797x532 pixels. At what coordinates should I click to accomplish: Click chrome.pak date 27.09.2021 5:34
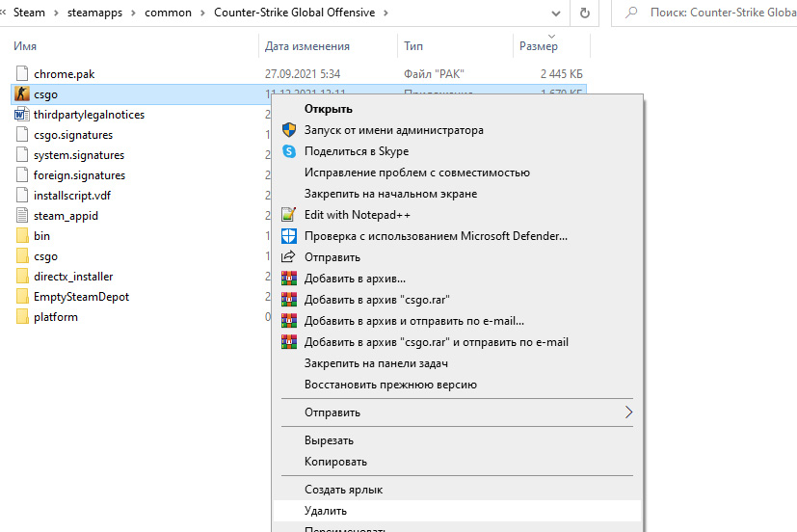[303, 73]
